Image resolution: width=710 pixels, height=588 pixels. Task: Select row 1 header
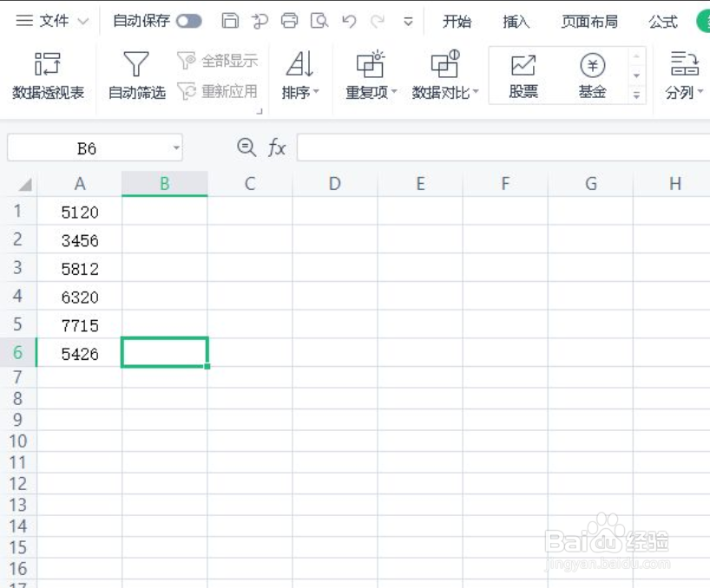coord(17,212)
